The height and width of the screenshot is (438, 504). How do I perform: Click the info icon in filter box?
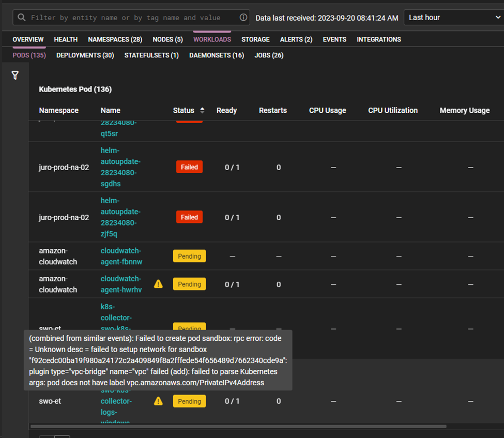click(243, 18)
